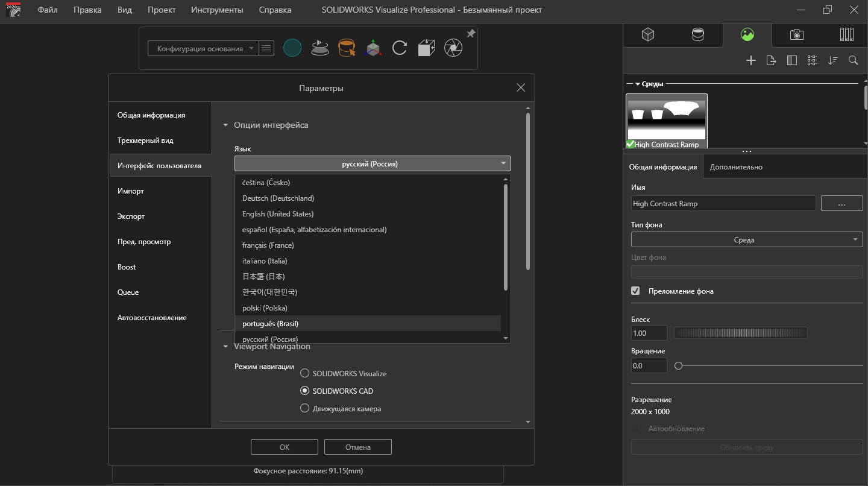This screenshot has height=486, width=868.
Task: Click the camera aperture render icon
Action: coord(453,48)
